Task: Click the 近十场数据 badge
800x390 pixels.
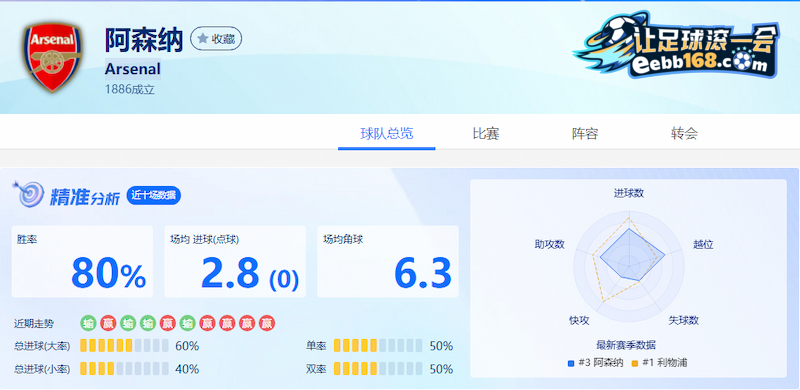Action: click(x=154, y=196)
